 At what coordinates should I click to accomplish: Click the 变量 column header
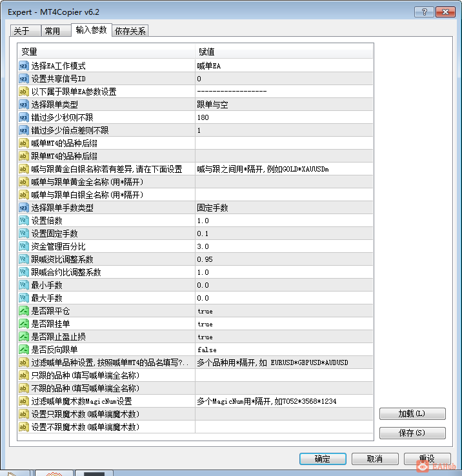click(106, 52)
